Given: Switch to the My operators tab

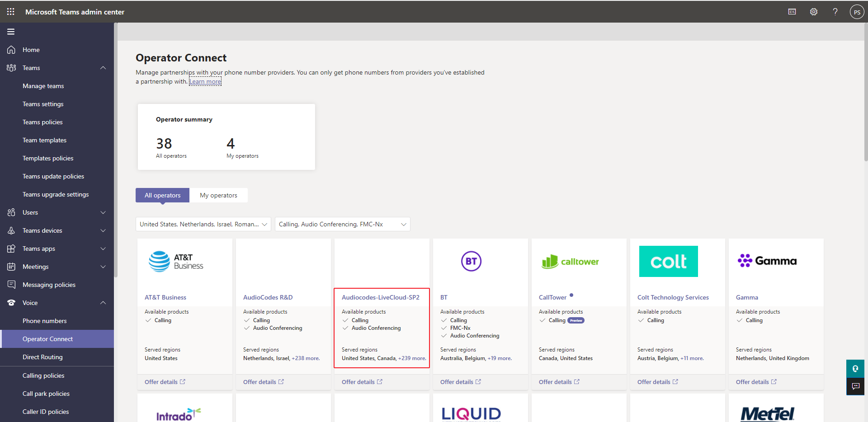Looking at the screenshot, I should [218, 195].
